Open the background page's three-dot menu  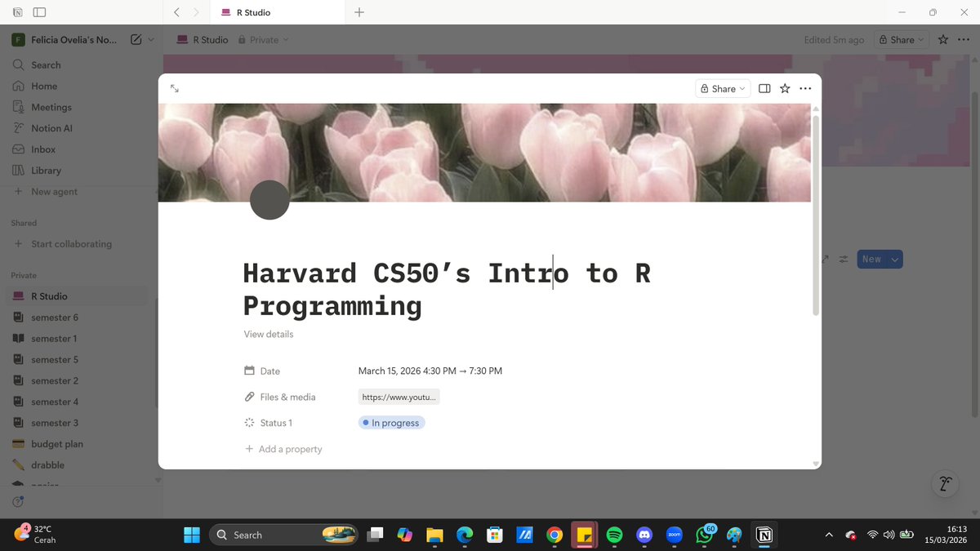[x=963, y=39]
